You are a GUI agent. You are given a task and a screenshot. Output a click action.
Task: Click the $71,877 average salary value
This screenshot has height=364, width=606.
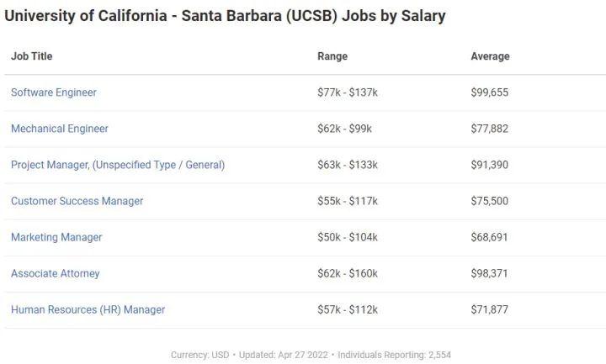[490, 309]
